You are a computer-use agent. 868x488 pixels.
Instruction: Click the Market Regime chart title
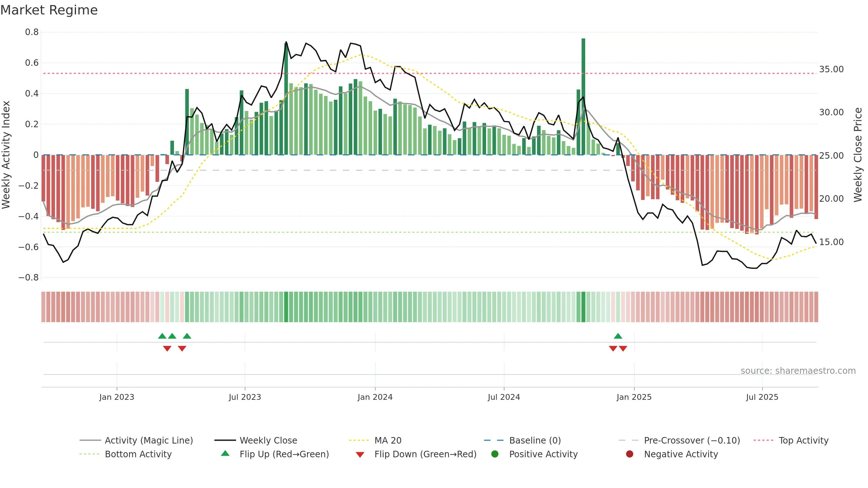(49, 10)
